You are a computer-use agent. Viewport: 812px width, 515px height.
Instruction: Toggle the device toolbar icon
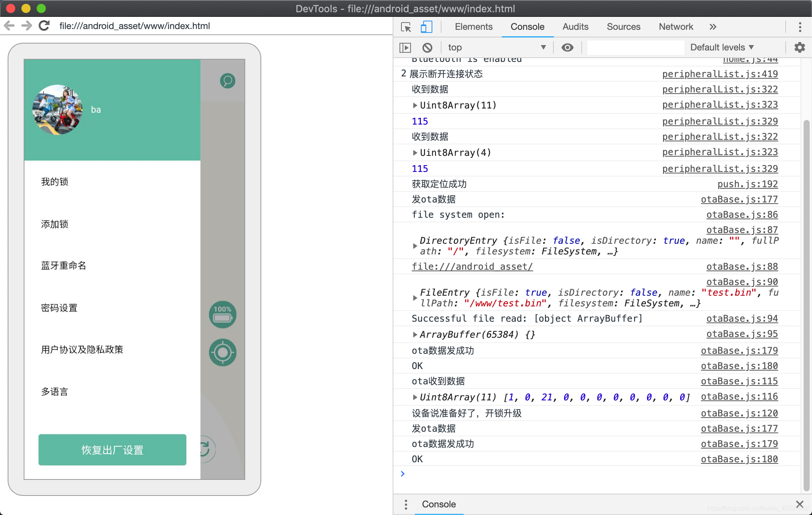[x=426, y=27]
